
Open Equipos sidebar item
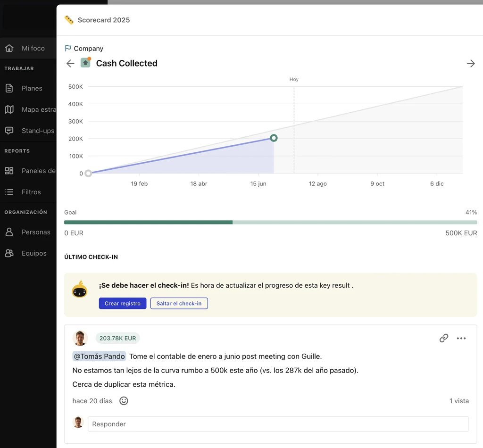coord(28,253)
